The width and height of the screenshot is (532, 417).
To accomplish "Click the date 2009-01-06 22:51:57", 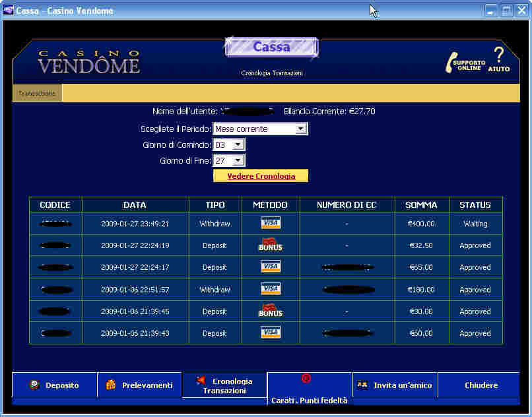I will [135, 290].
